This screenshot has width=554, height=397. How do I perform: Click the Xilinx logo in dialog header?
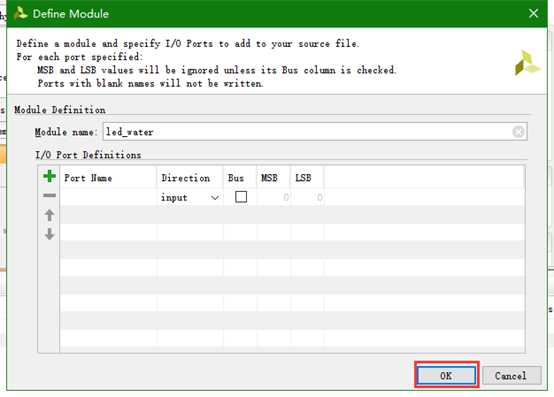[x=527, y=63]
